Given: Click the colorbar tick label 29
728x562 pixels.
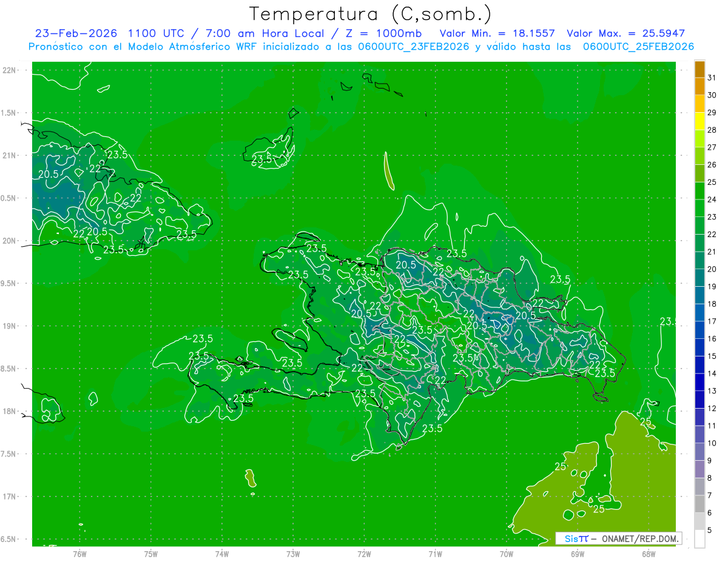Looking at the screenshot, I should [712, 112].
